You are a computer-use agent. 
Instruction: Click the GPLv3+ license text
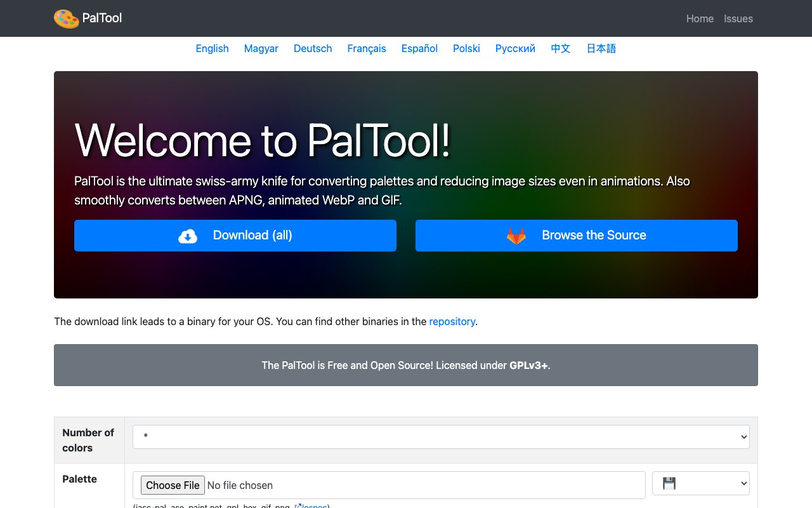528,365
